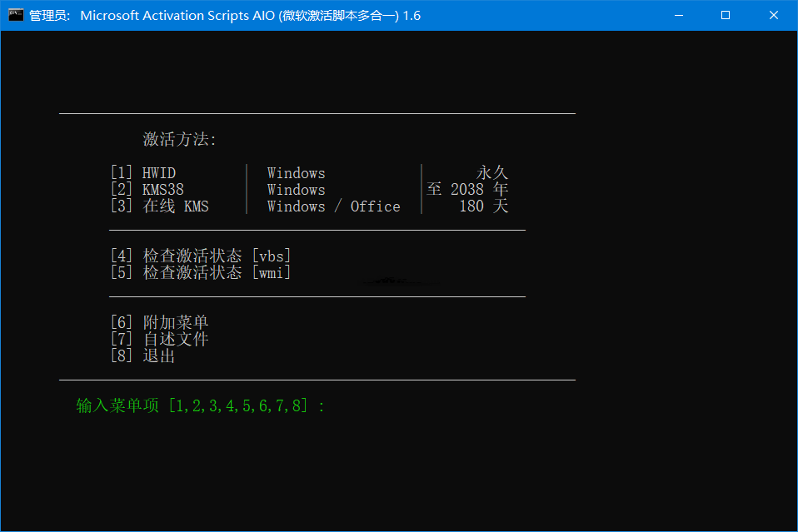
Task: Click the Windows label in the HWID row
Action: (x=296, y=173)
